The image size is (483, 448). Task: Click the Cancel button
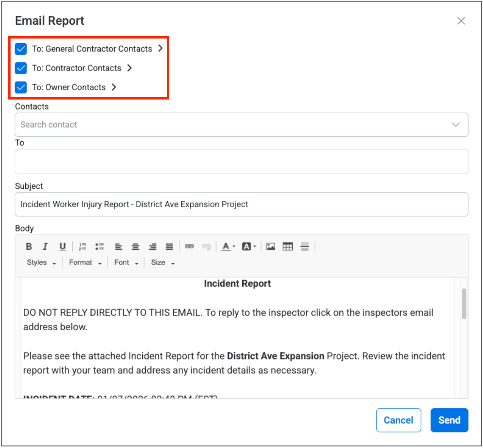point(398,420)
